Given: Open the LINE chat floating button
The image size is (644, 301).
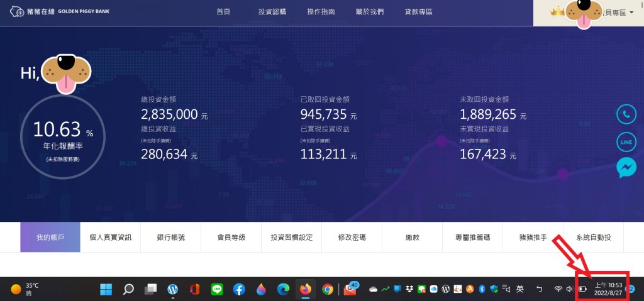Looking at the screenshot, I should coord(626,142).
